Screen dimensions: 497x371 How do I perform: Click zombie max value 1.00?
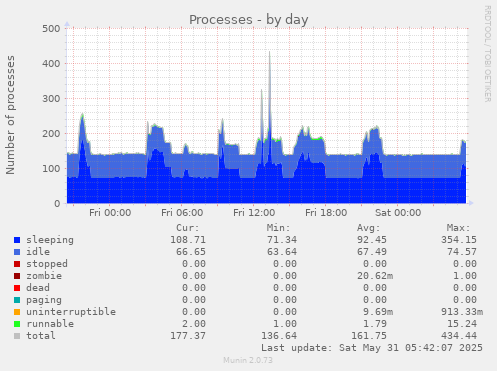pyautogui.click(x=465, y=276)
